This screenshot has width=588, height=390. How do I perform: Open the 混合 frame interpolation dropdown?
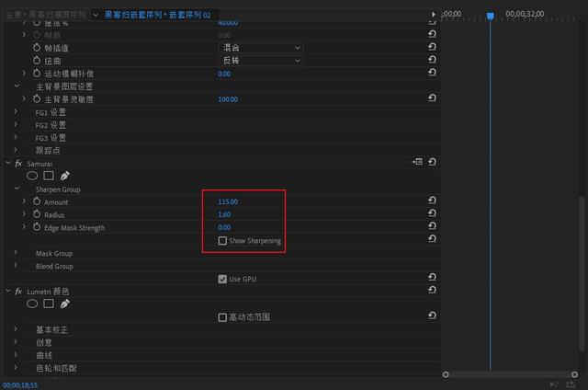click(x=261, y=48)
